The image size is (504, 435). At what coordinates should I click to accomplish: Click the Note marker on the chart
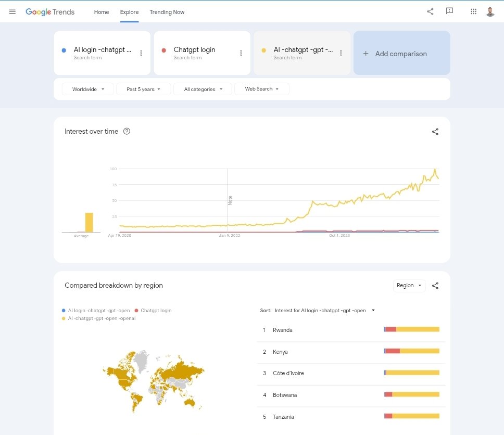click(x=230, y=200)
